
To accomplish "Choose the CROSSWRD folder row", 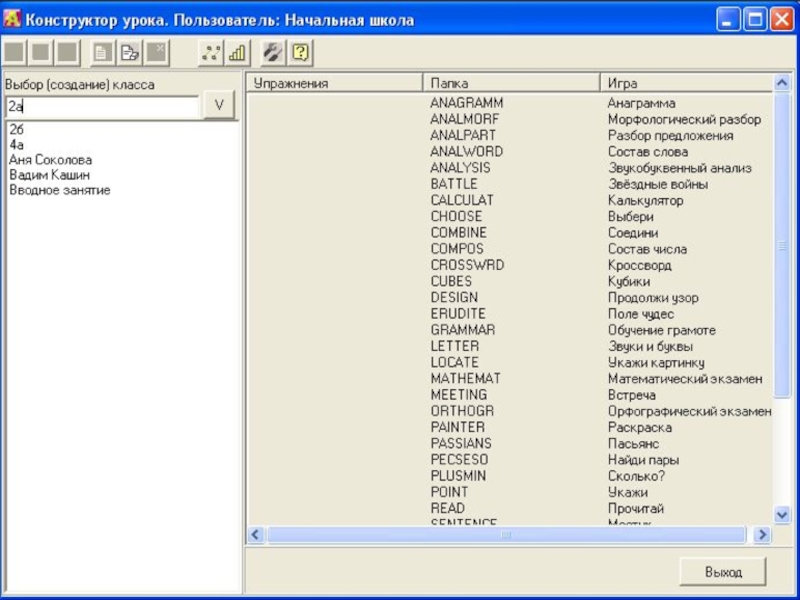I will [x=467, y=265].
